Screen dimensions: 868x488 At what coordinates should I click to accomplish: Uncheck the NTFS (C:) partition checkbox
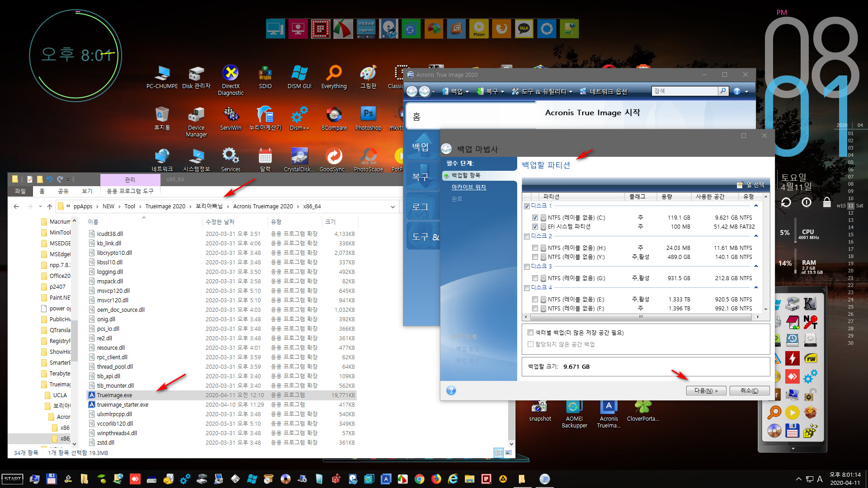(535, 218)
